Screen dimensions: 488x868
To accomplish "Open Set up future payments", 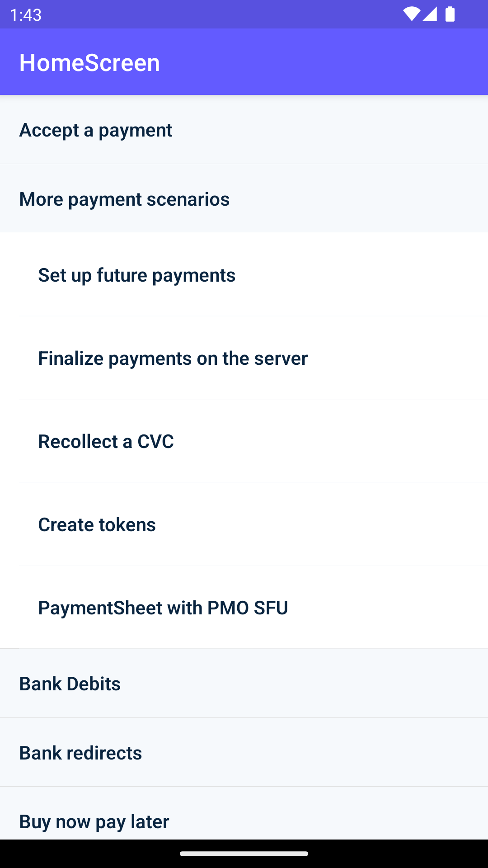I will 136,275.
